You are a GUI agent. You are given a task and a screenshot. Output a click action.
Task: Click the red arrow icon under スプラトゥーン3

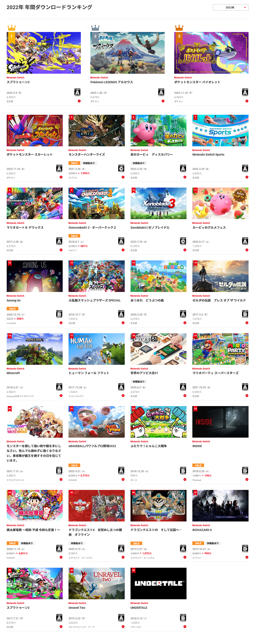point(79,101)
